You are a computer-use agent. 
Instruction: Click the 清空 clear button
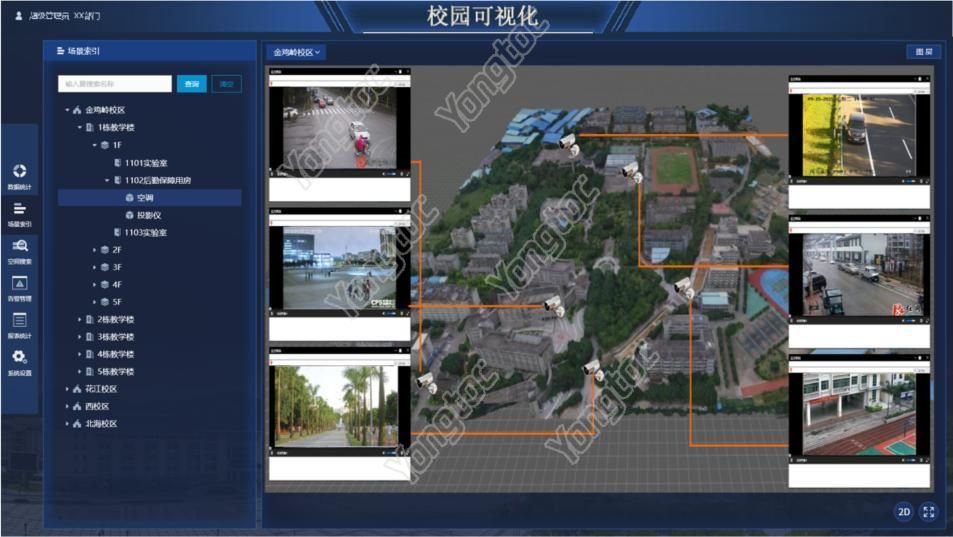coord(227,84)
